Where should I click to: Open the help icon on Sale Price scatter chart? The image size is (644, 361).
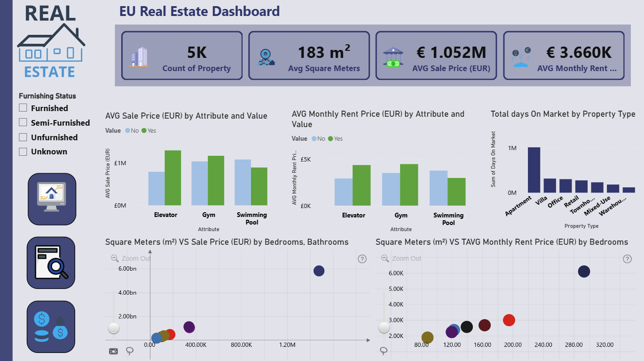[x=362, y=259]
